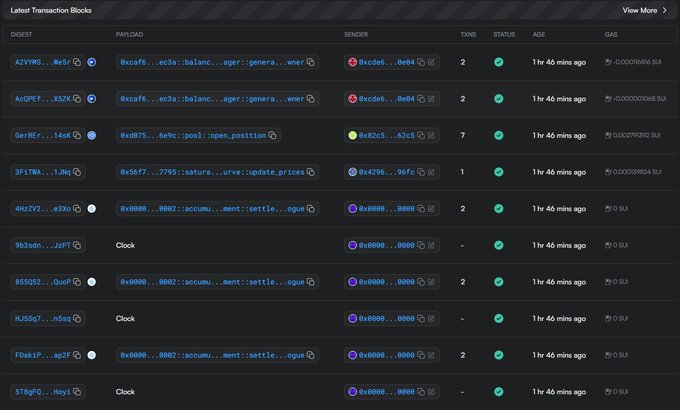This screenshot has width=680, height=410.
Task: Click success status of AcQPEf...X5ZK row
Action: (x=499, y=99)
